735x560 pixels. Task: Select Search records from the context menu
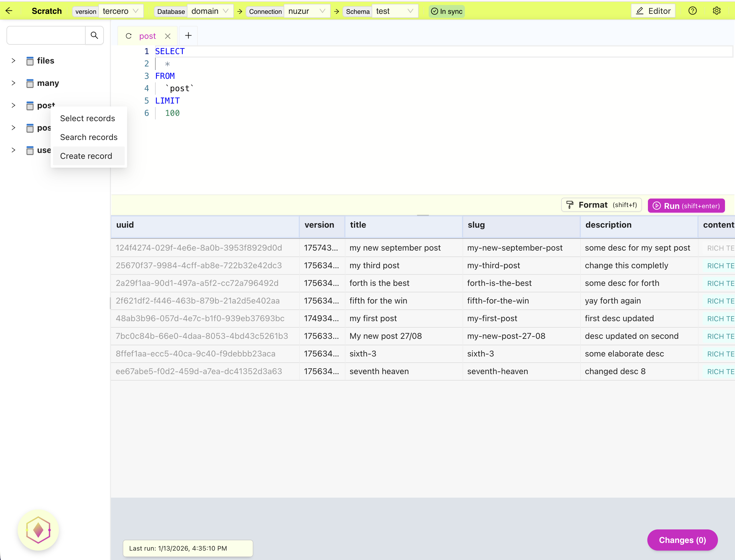(x=88, y=137)
